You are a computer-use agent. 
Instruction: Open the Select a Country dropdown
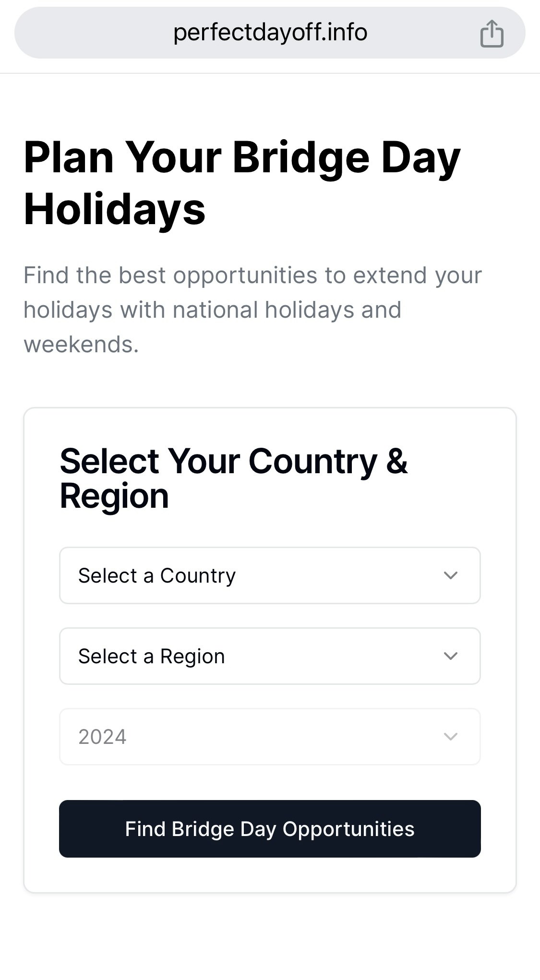(x=269, y=575)
